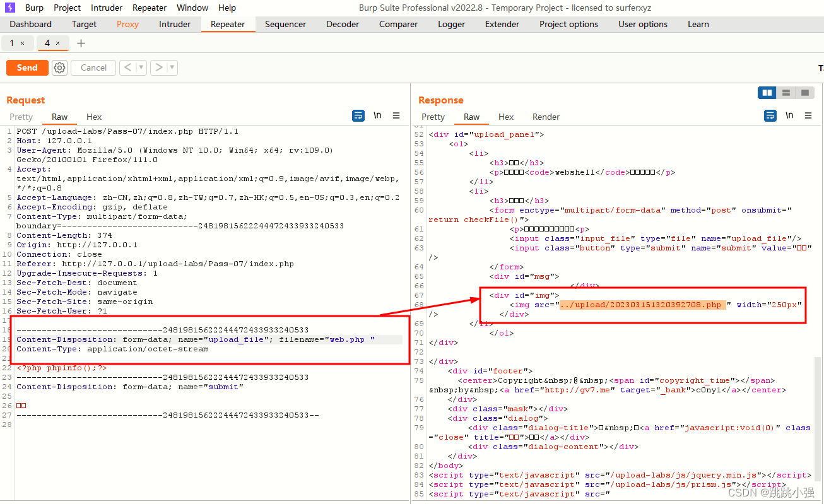Select top-bottom split layout icon
Screen dimensions: 824x504
pos(786,93)
